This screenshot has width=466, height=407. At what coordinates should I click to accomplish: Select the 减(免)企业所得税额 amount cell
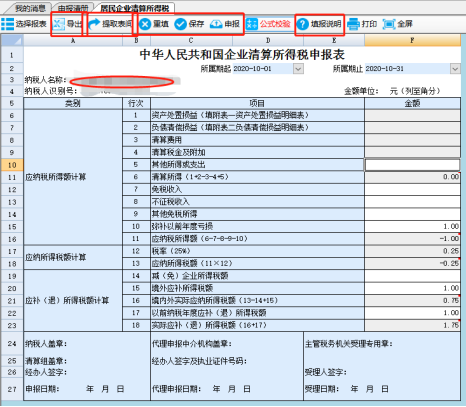[412, 276]
